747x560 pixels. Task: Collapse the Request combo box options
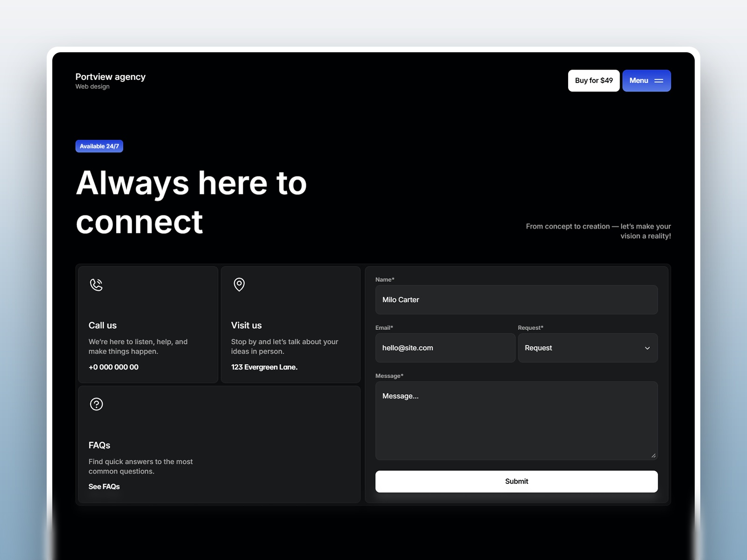coord(588,348)
